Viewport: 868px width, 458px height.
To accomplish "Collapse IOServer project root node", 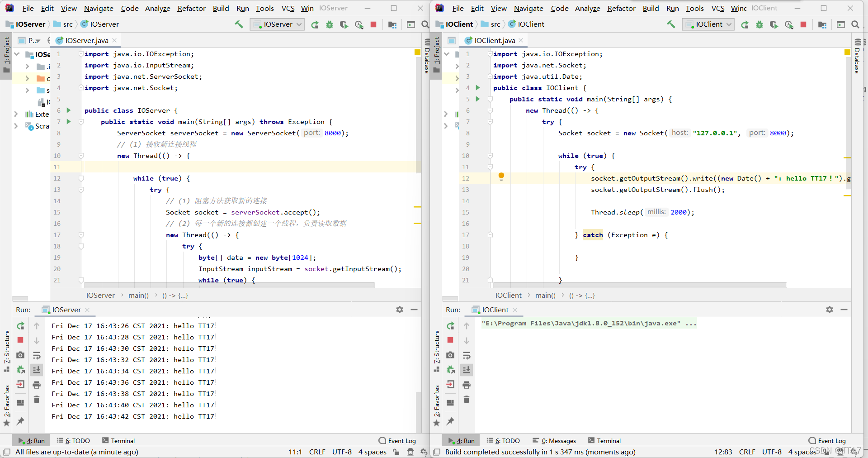I will pos(17,54).
